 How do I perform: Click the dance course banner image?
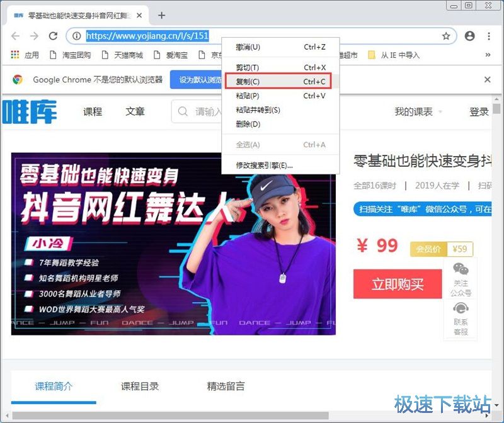[174, 244]
